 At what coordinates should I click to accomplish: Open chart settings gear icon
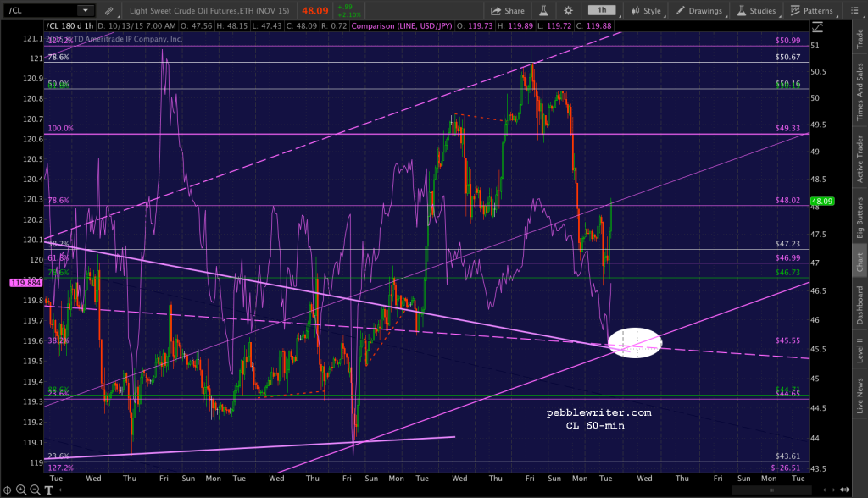(x=569, y=10)
